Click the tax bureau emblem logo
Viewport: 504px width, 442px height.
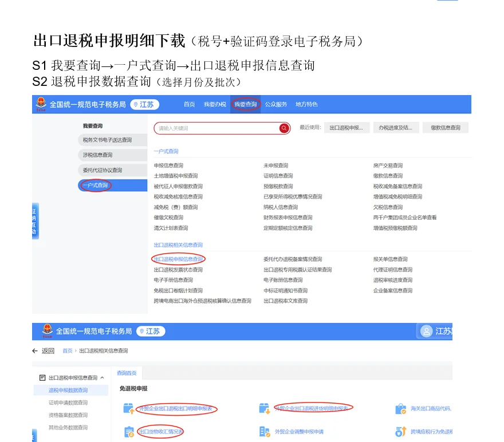click(x=40, y=104)
